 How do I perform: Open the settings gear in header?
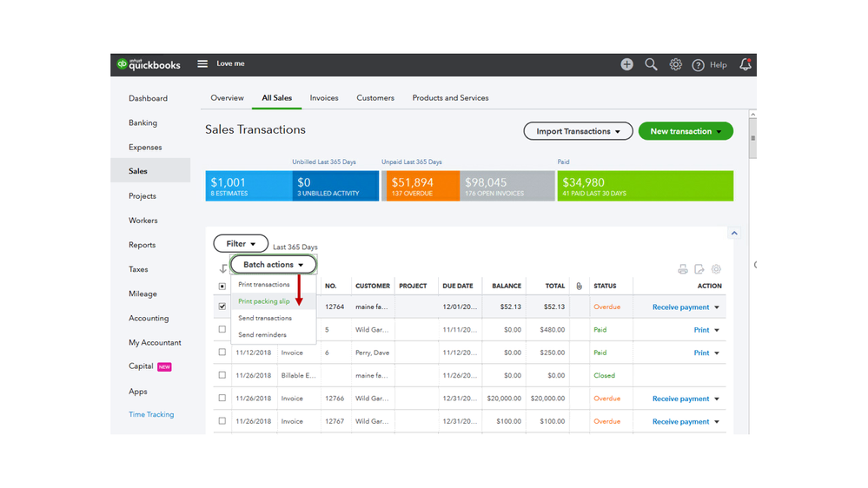click(675, 64)
